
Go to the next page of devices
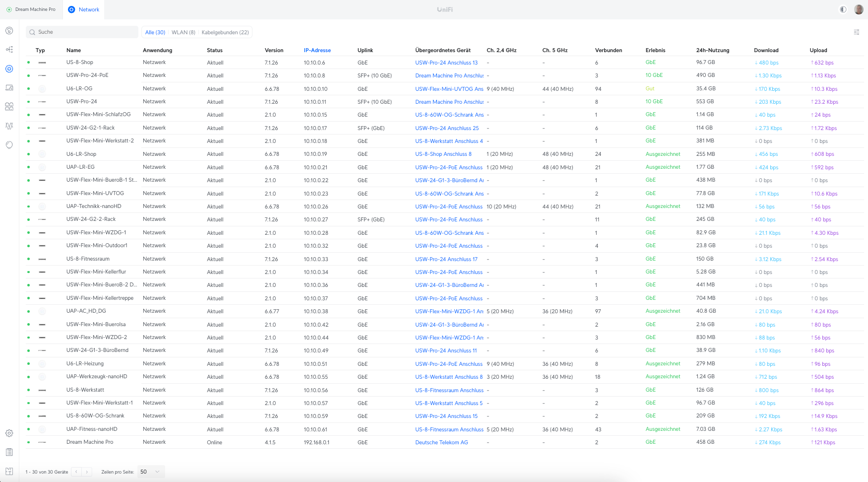(87, 472)
